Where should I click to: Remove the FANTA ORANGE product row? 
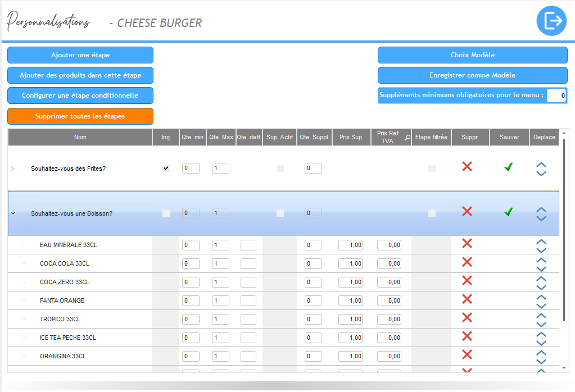467,299
